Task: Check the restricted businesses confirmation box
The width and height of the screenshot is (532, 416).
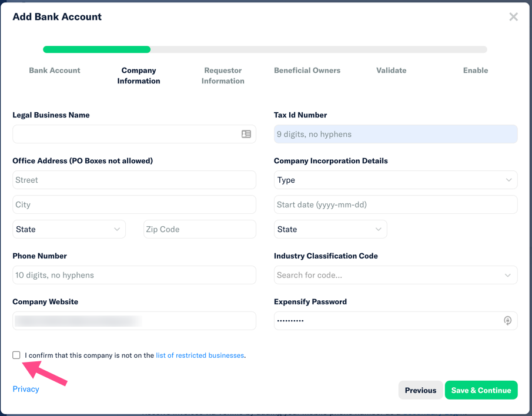Action: click(x=16, y=355)
